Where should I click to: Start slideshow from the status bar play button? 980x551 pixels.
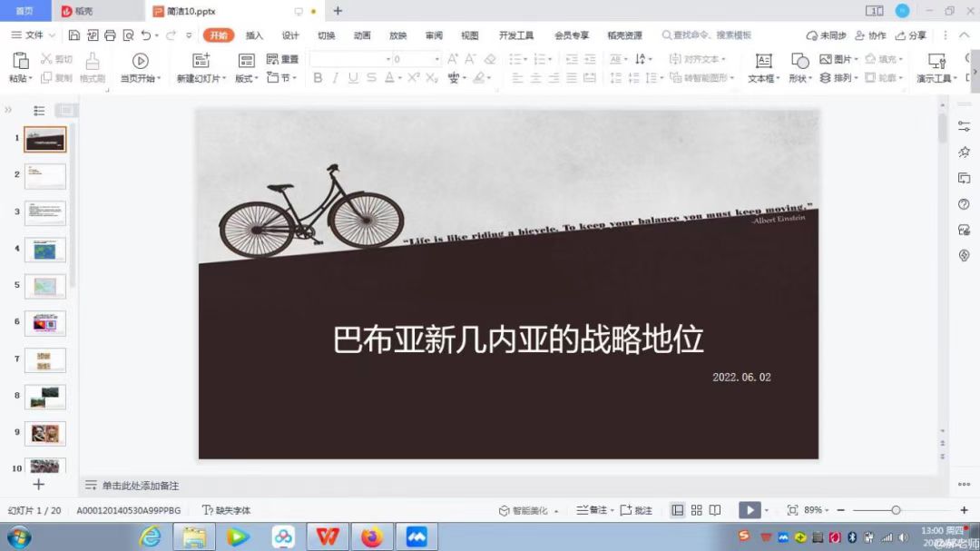750,509
